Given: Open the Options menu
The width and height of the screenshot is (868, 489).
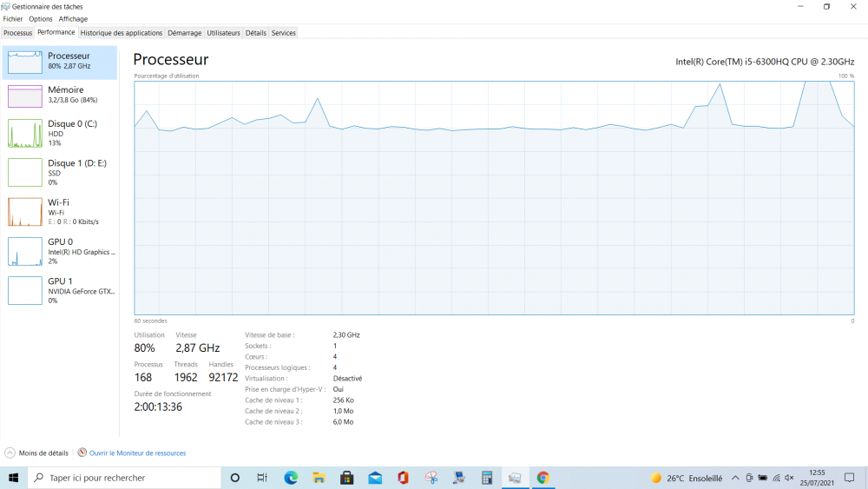Looking at the screenshot, I should 41,19.
